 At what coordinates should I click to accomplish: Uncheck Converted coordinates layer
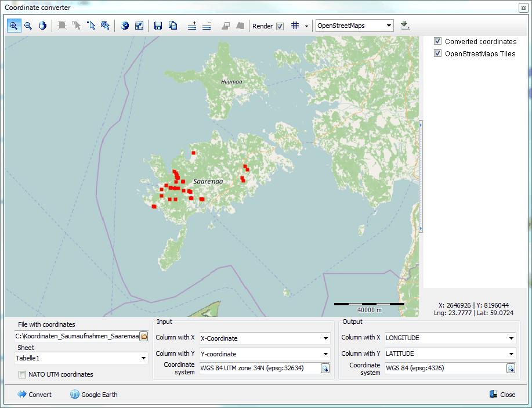pyautogui.click(x=438, y=42)
